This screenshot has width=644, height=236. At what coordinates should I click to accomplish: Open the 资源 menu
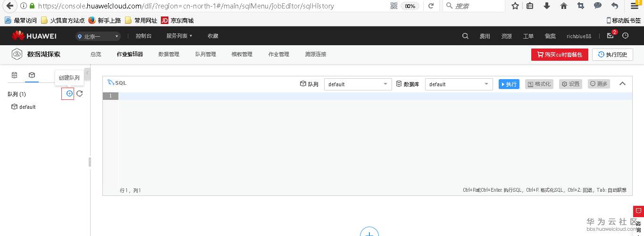click(507, 36)
